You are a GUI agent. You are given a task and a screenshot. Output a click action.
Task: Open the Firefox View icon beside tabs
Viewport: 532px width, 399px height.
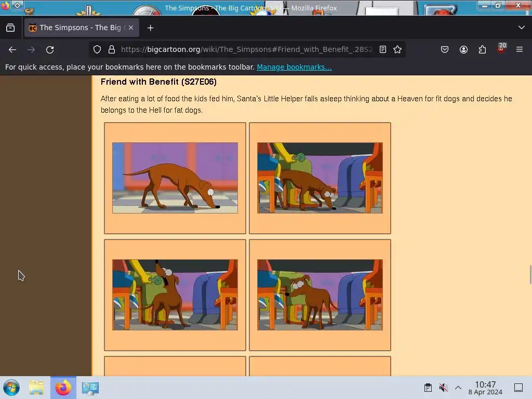pos(10,28)
